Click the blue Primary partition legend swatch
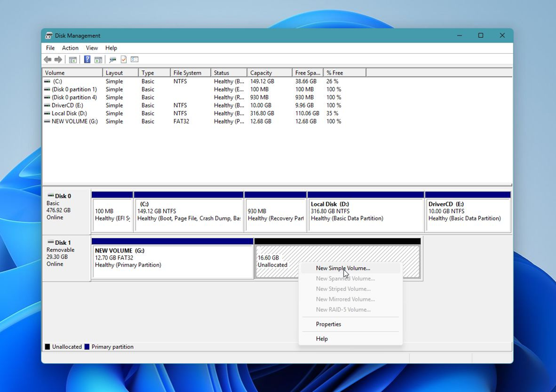Screen dimensions: 556x392 pos(87,346)
